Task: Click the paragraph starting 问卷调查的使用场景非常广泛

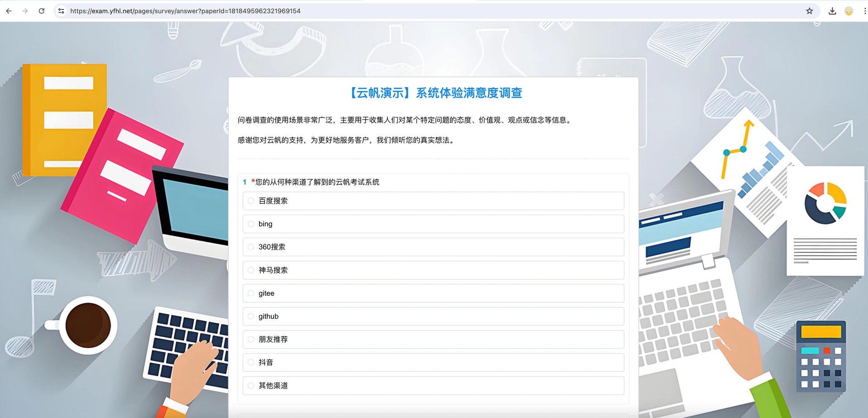Action: click(406, 120)
